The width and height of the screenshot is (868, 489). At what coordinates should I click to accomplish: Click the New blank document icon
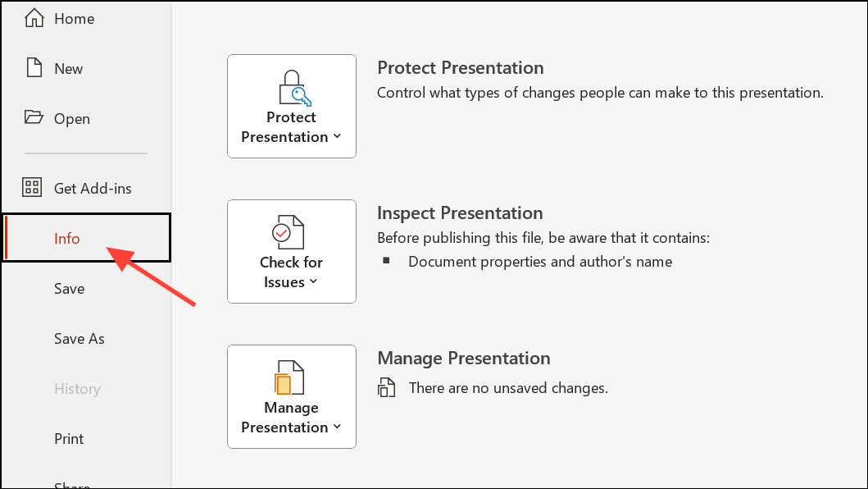tap(34, 68)
